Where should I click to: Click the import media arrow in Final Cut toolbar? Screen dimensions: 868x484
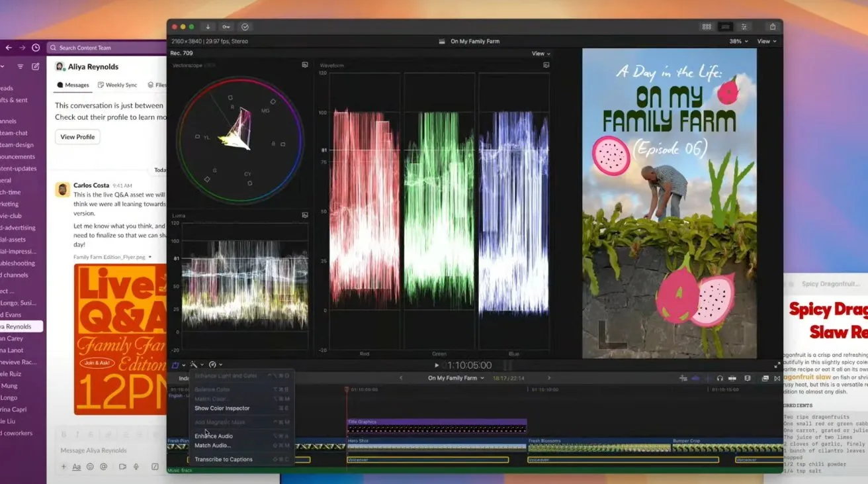coord(208,26)
